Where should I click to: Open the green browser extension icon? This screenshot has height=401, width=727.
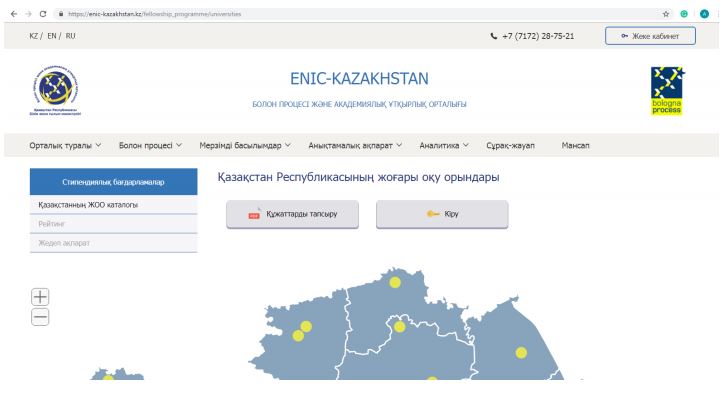pyautogui.click(x=684, y=14)
